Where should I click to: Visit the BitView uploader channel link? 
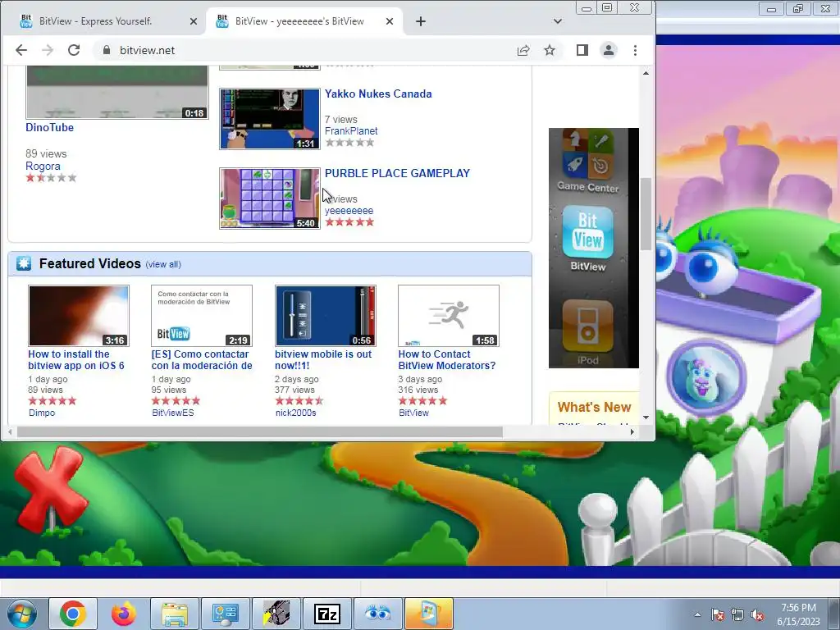(413, 413)
